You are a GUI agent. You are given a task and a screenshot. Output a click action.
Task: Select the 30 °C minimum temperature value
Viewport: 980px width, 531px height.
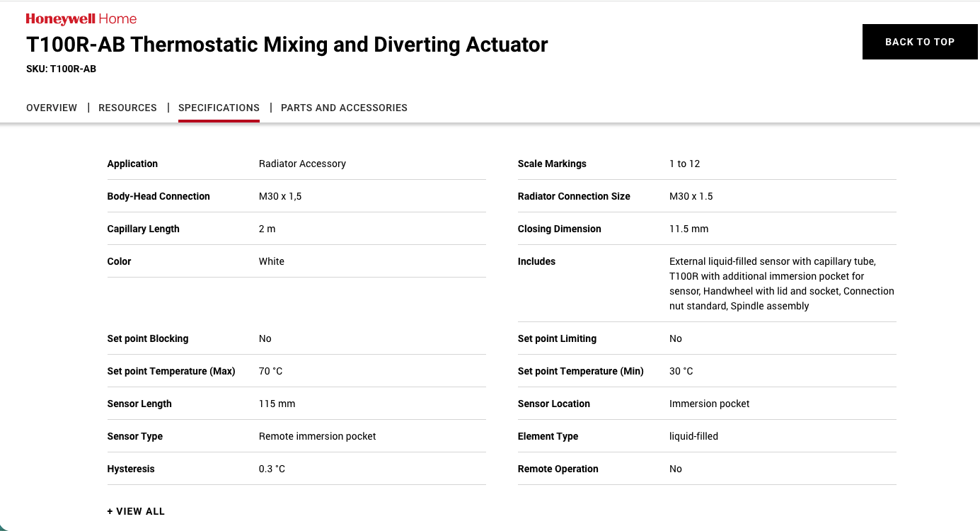[681, 371]
